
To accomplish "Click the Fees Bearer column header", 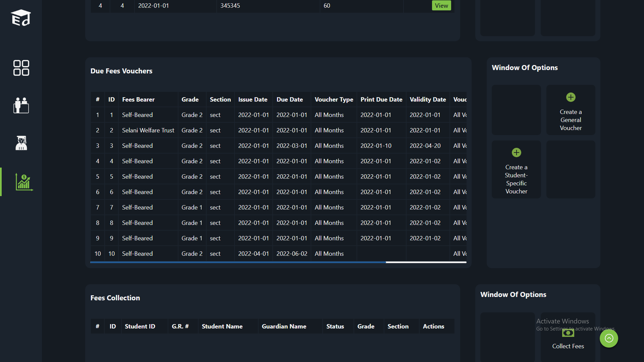I will (138, 100).
